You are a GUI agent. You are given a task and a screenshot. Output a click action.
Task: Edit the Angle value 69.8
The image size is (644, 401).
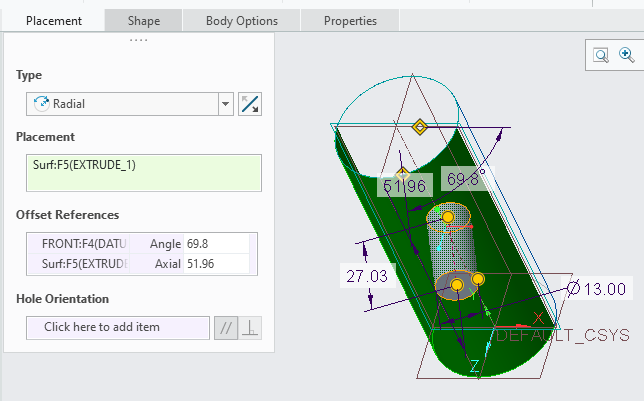tap(216, 244)
